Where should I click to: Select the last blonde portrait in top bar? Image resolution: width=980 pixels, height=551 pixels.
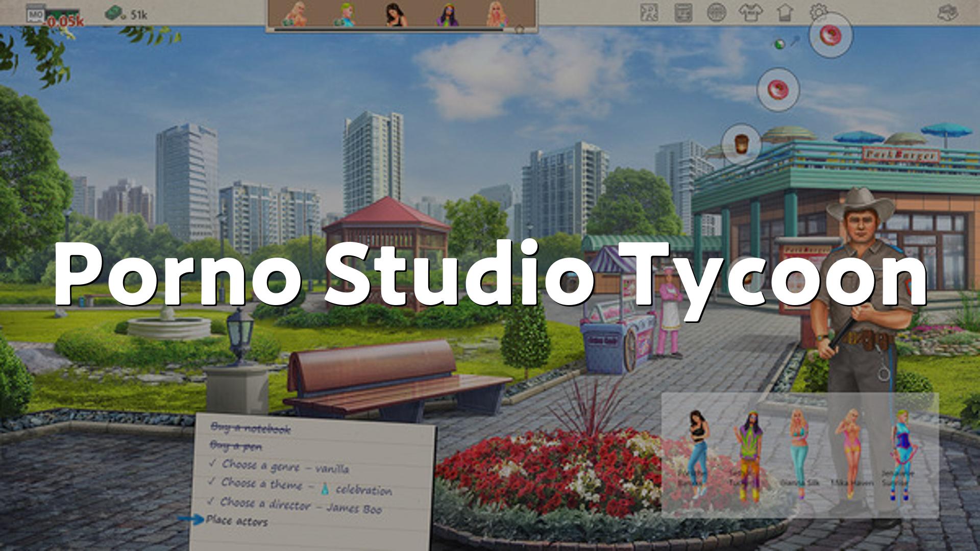click(x=497, y=14)
